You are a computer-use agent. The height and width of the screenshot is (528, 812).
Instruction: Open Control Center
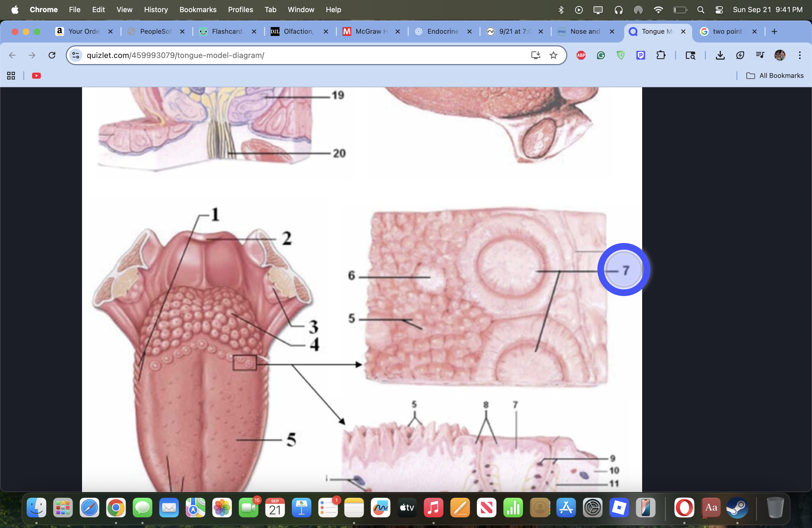(x=719, y=10)
